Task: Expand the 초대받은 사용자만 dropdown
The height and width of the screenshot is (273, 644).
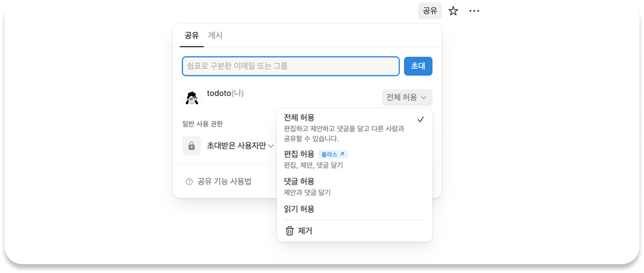Action: [240, 146]
